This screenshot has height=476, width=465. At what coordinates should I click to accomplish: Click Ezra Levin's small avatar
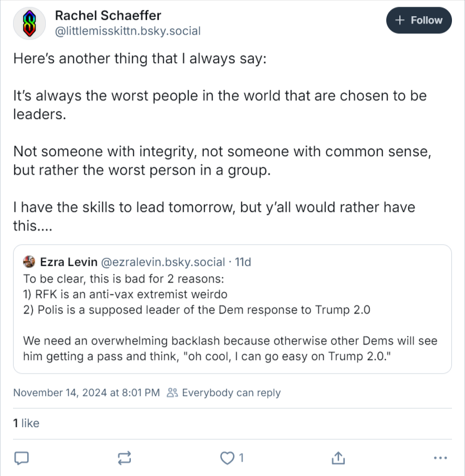pos(29,262)
